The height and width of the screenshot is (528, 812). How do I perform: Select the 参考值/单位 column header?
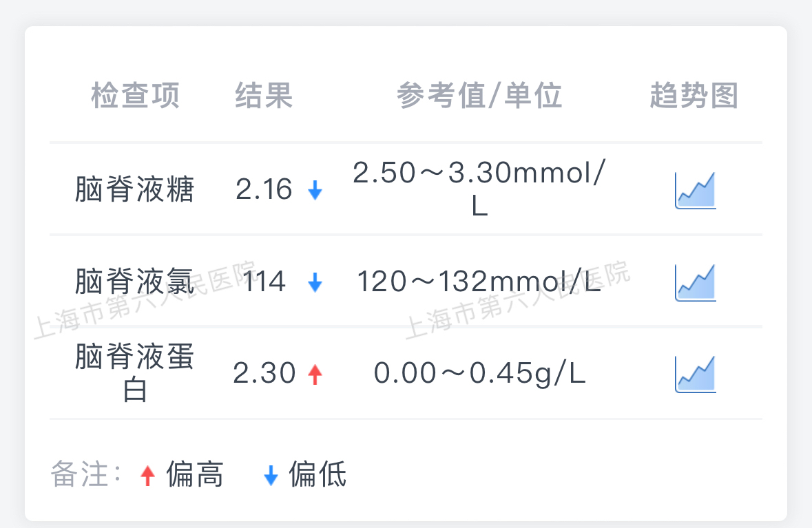479,95
